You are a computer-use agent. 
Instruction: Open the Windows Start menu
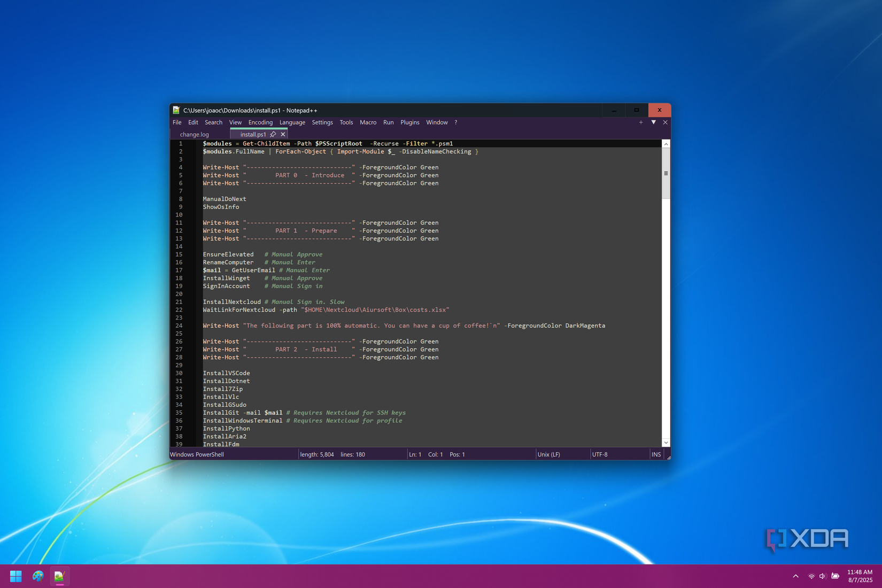pyautogui.click(x=16, y=576)
